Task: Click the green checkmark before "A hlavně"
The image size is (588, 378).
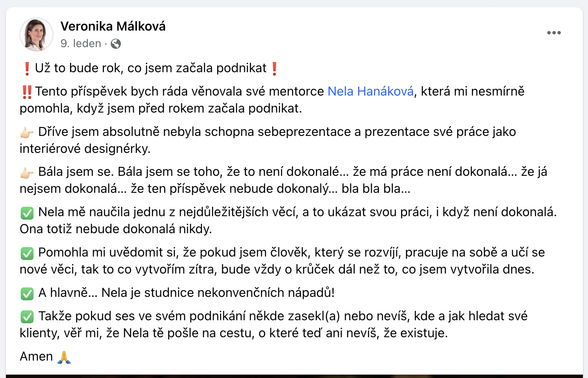Action: 27,293
